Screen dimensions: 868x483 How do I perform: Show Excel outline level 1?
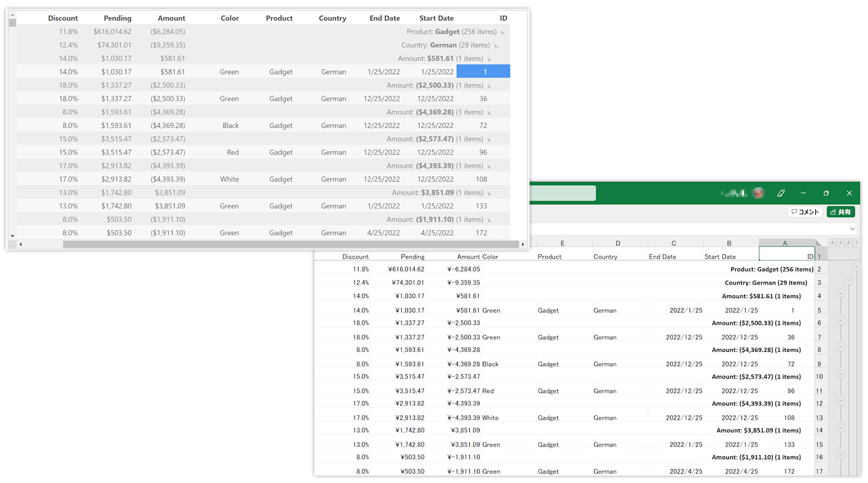857,243
